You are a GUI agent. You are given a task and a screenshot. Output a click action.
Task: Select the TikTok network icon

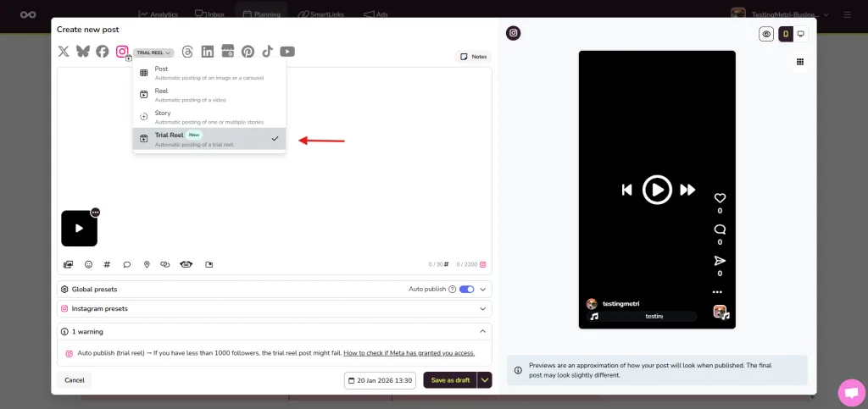click(x=267, y=52)
